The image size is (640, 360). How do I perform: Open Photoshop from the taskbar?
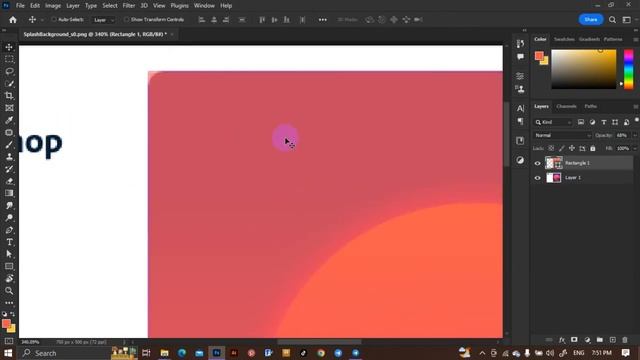coord(216,353)
